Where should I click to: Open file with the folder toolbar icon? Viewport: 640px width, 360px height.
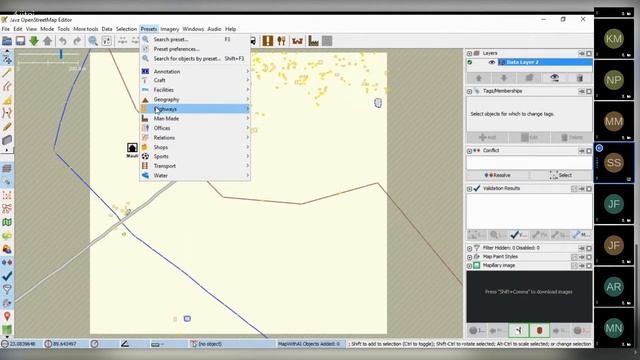click(x=7, y=41)
